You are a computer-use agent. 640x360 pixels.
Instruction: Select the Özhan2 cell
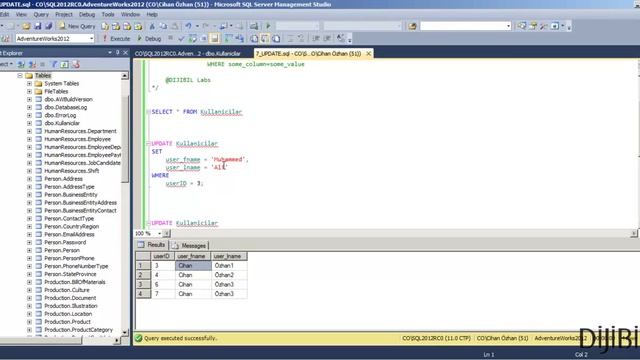point(229,275)
